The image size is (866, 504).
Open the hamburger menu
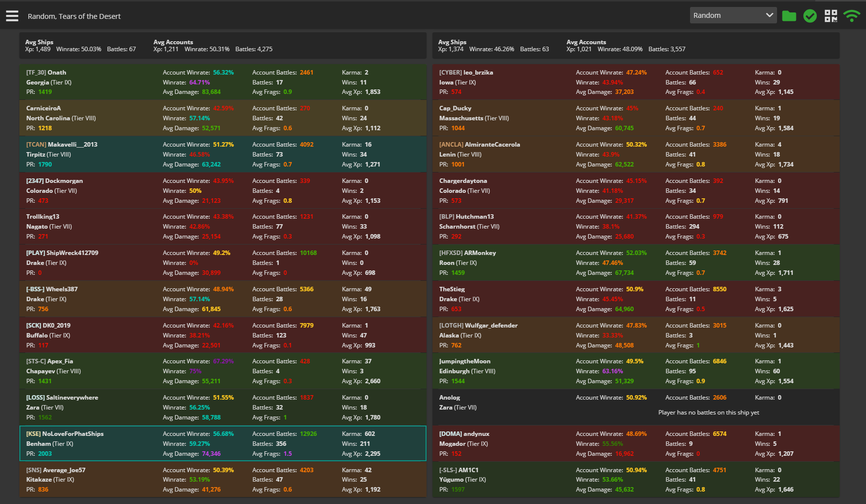coord(12,16)
